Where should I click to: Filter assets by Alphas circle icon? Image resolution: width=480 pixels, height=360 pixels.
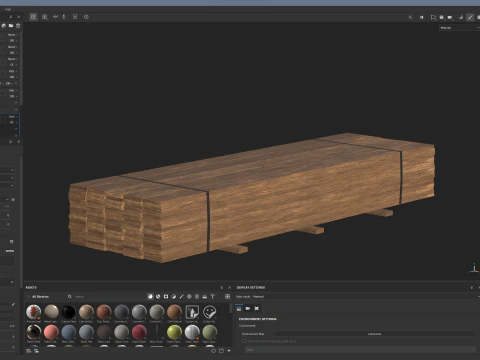(189, 296)
